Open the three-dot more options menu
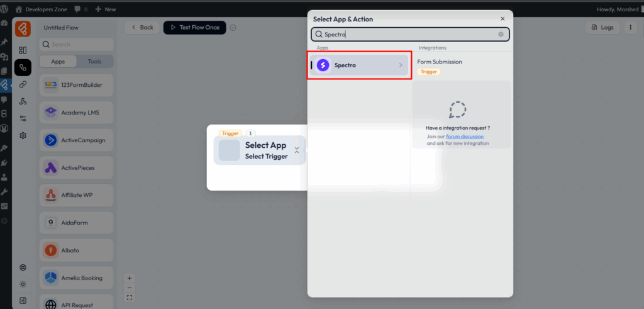Image resolution: width=644 pixels, height=309 pixels. [630, 28]
